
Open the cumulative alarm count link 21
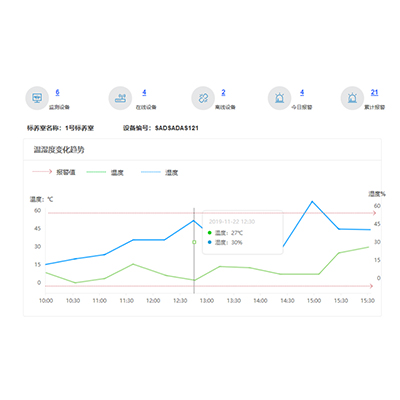(375, 92)
